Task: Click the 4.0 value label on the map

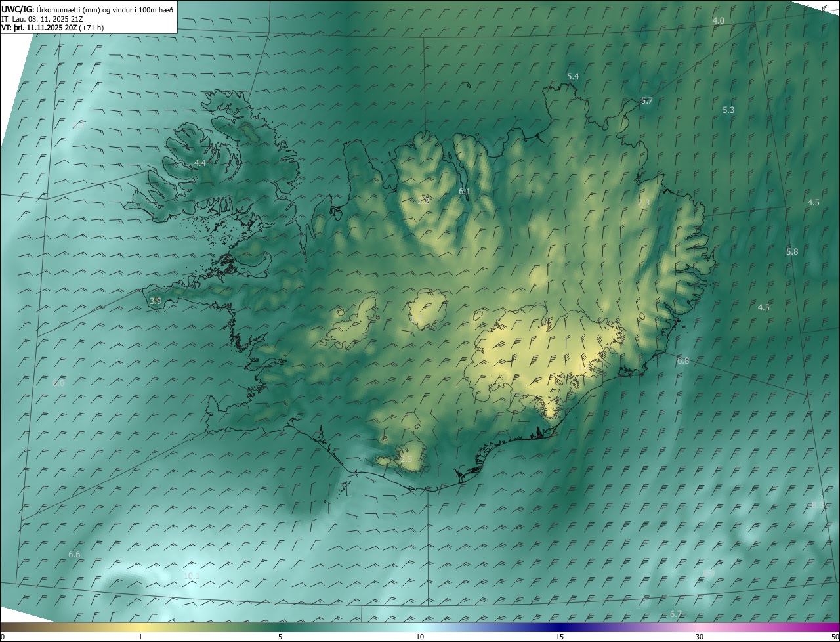Action: [719, 21]
